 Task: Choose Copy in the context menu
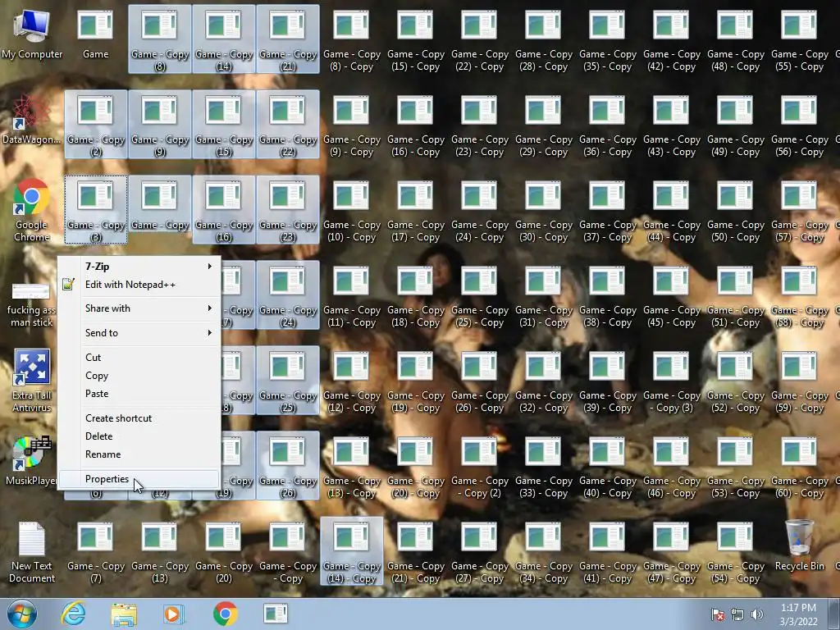pos(139,376)
